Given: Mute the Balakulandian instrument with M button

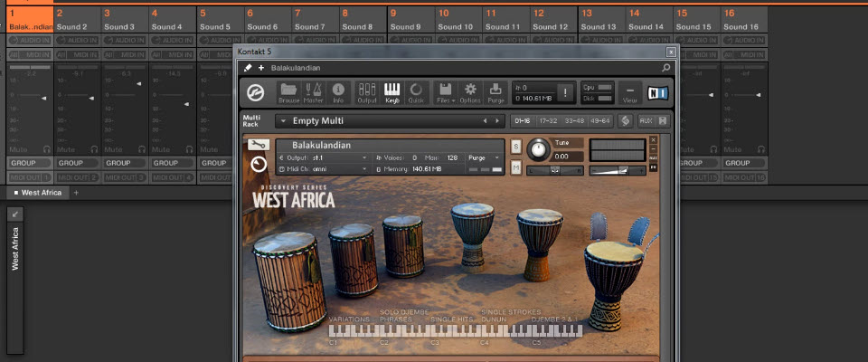Looking at the screenshot, I should [x=516, y=167].
